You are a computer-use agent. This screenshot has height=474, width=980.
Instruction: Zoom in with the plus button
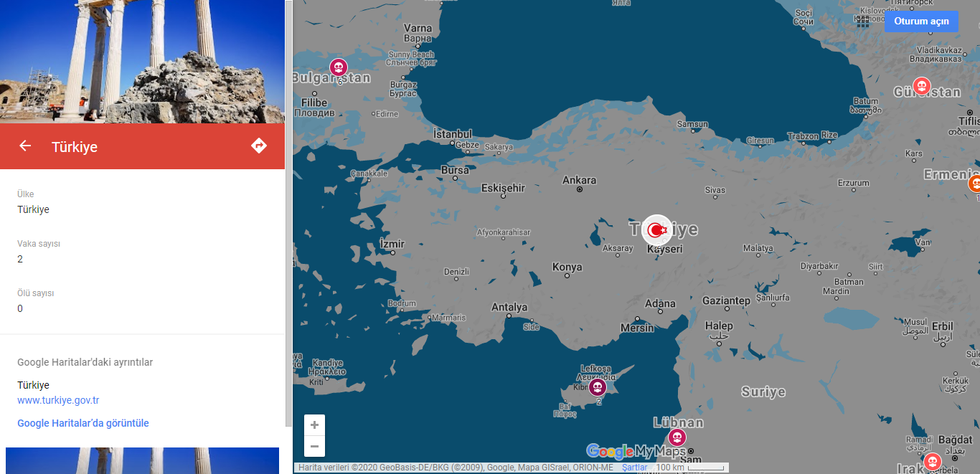click(x=314, y=425)
